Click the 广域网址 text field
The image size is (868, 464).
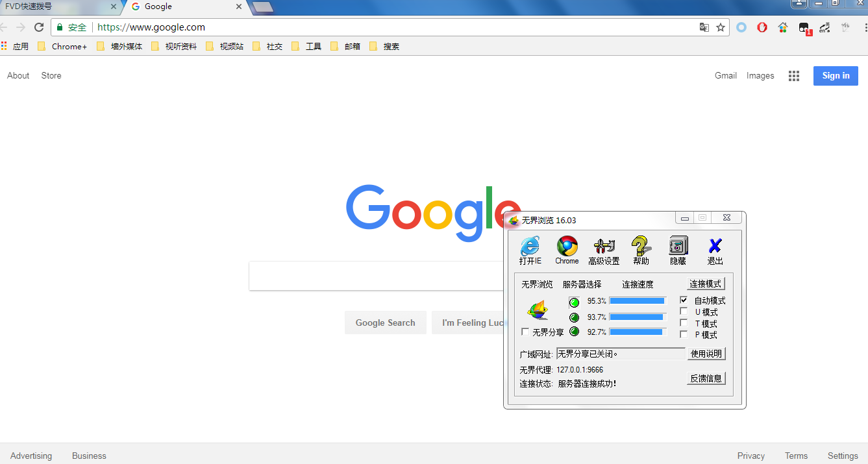[621, 354]
